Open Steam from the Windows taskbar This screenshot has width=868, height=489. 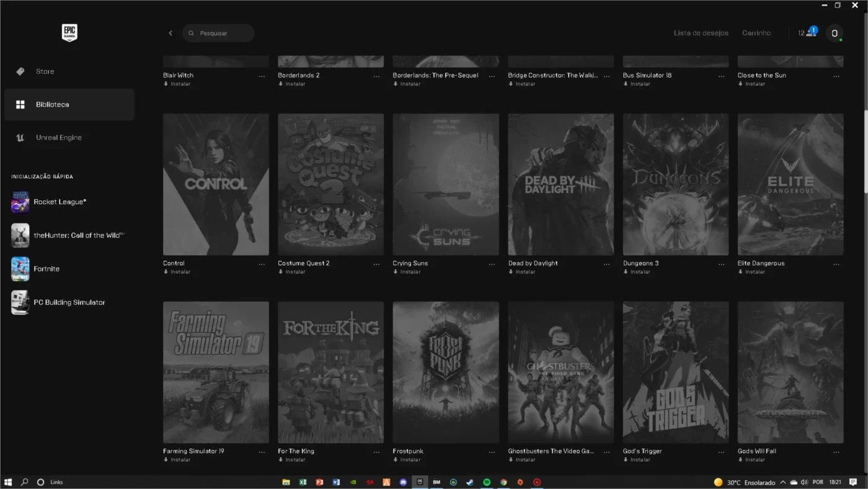tap(470, 482)
